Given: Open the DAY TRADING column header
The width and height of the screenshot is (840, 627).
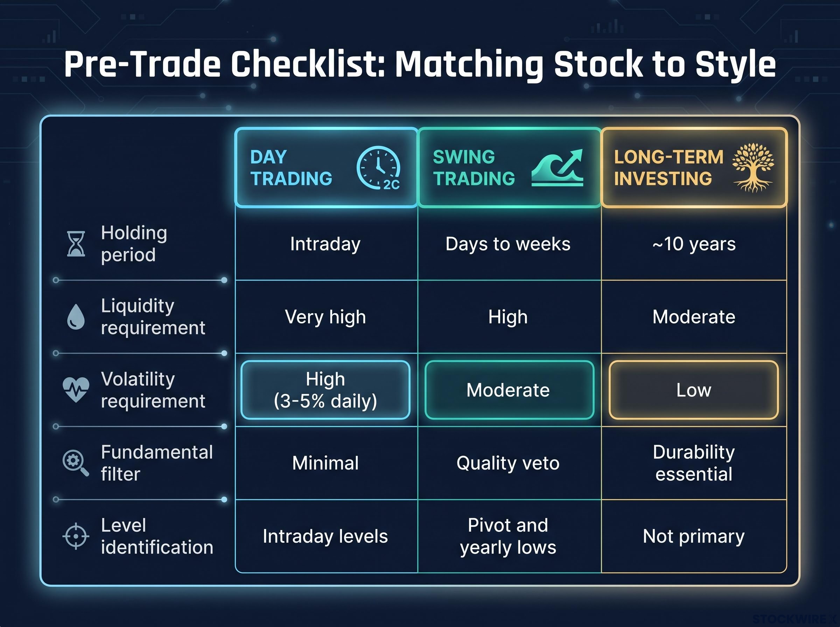Looking at the screenshot, I should (x=327, y=167).
